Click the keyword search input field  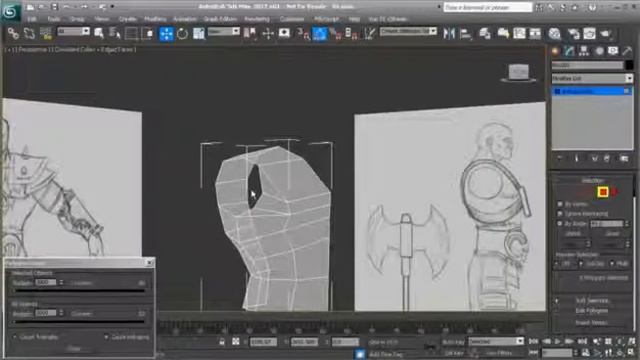(x=488, y=7)
